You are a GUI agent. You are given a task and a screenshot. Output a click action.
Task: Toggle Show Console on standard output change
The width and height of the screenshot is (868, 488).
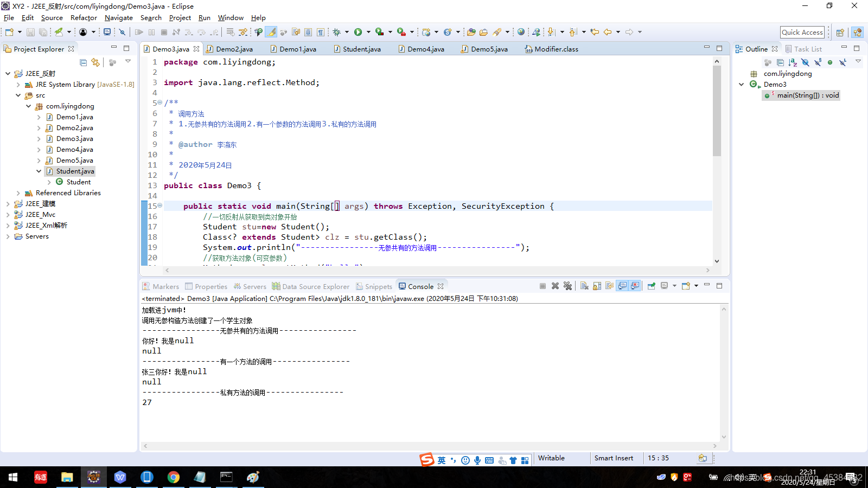click(x=622, y=286)
